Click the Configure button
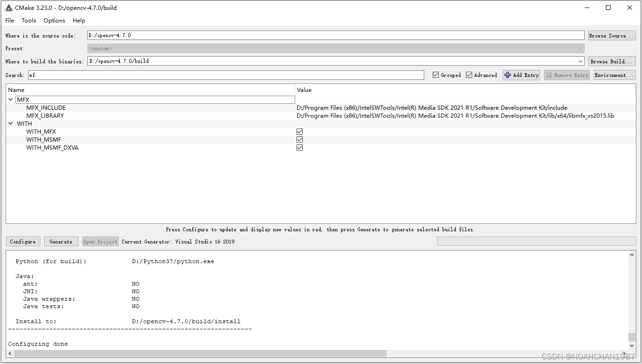This screenshot has width=642, height=364. pos(23,242)
